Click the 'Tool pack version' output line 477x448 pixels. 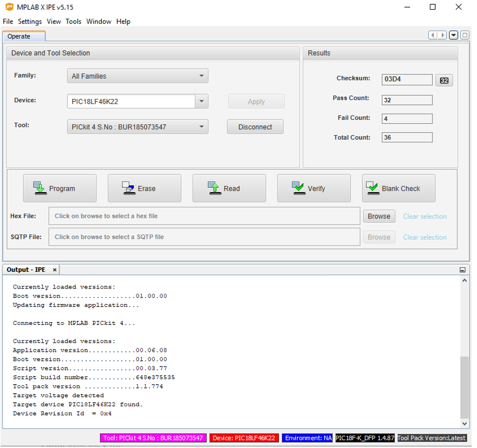click(x=88, y=386)
